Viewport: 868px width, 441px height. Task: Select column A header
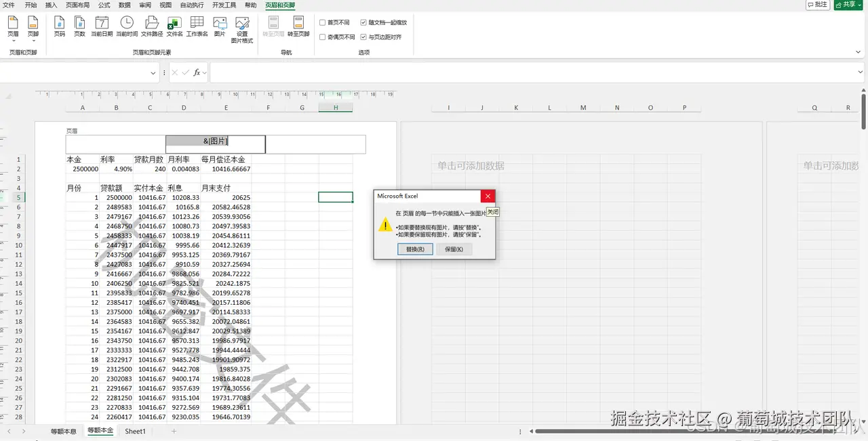coord(83,108)
